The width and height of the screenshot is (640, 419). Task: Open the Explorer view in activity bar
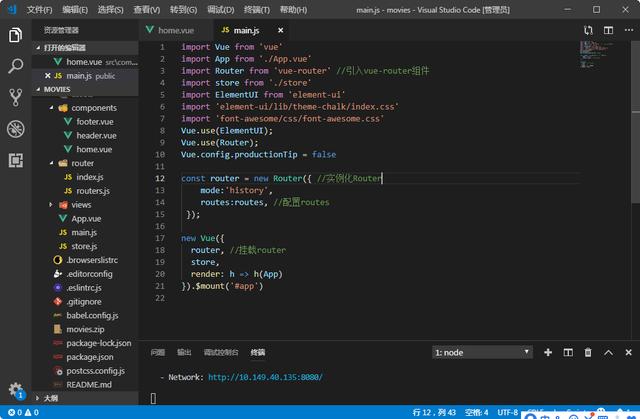[15, 35]
